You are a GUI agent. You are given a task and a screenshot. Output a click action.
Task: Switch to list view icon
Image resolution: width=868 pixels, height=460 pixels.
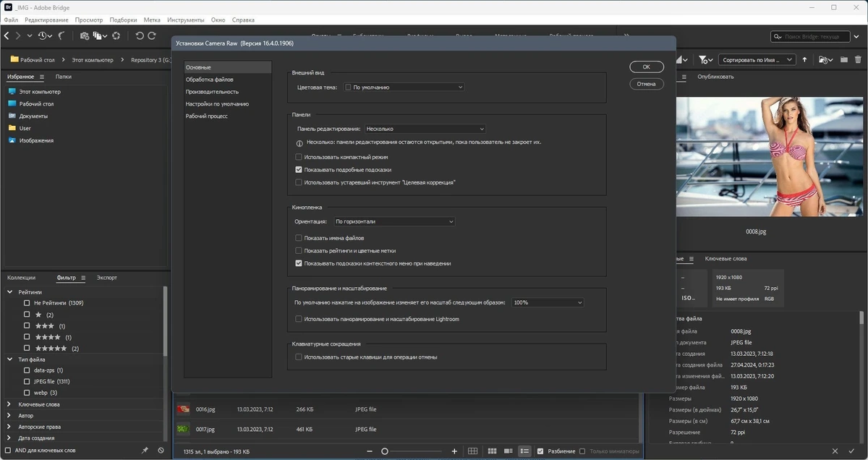pyautogui.click(x=525, y=451)
